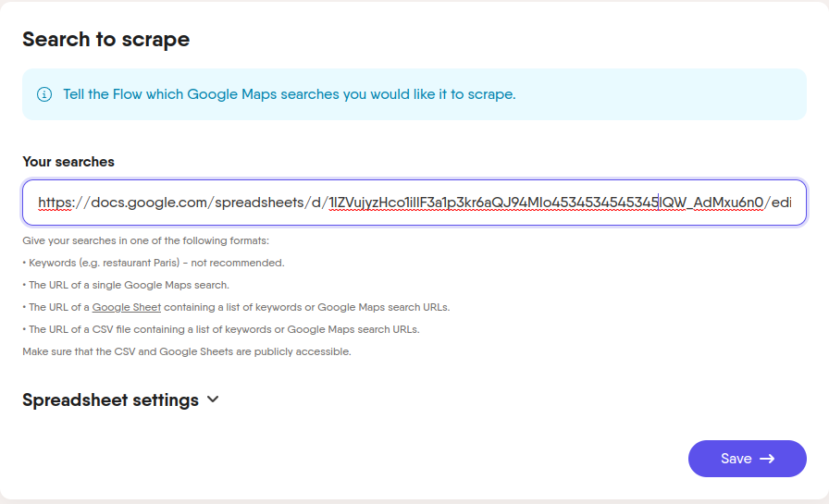
Task: Open the Google Sheet link
Action: tap(127, 307)
